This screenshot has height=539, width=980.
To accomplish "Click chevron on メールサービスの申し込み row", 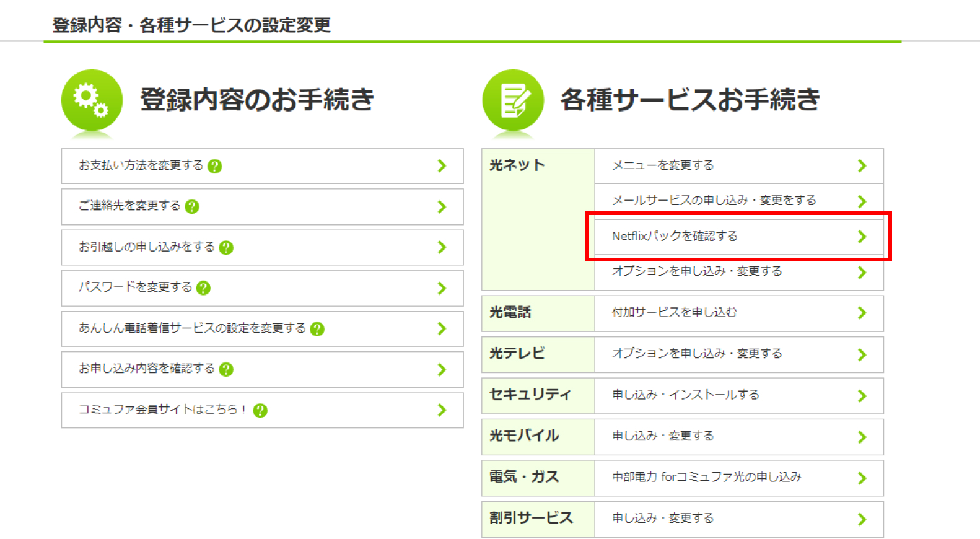I will tap(862, 201).
